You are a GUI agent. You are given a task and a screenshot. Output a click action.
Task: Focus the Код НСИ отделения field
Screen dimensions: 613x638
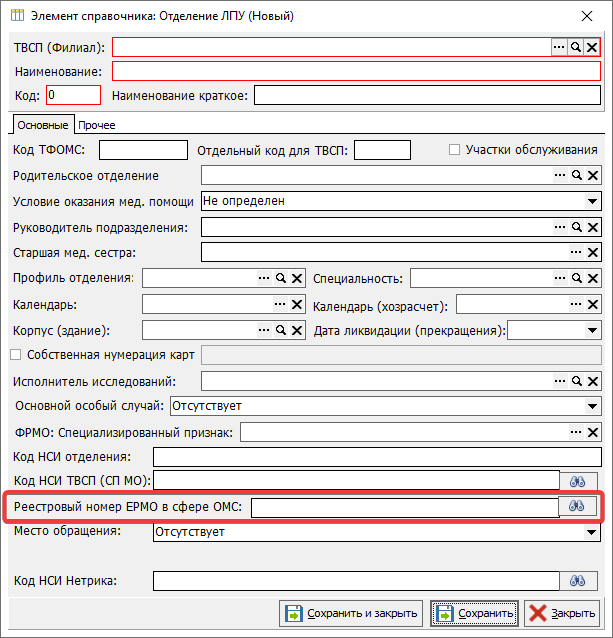[x=377, y=457]
